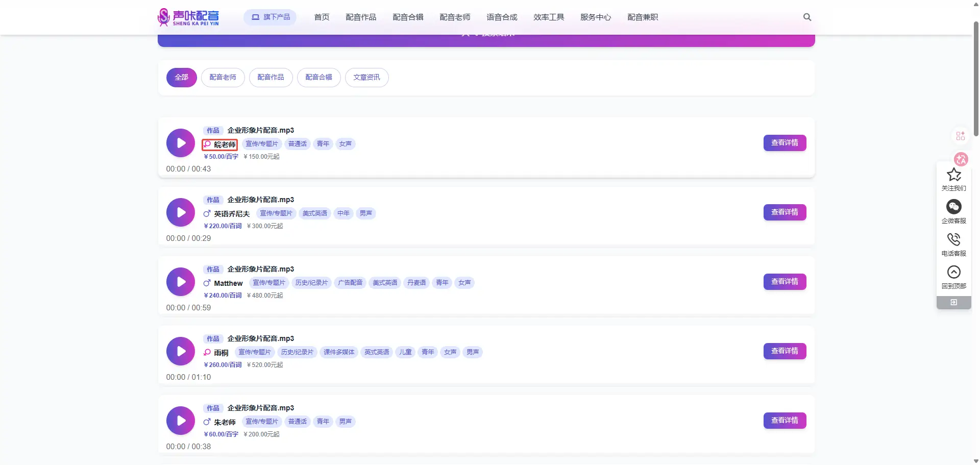Play the 皖老师 enterprise voiceover sample
Screen dimensions: 980x465
point(181,143)
